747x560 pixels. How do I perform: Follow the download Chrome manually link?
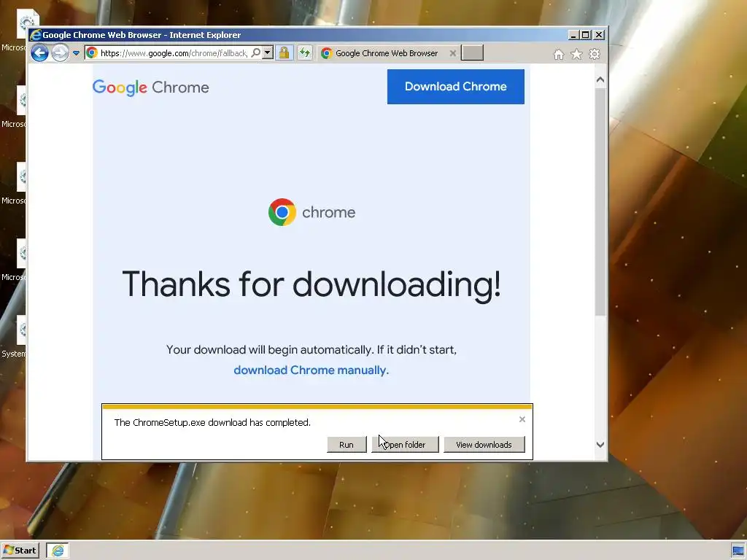coord(311,370)
